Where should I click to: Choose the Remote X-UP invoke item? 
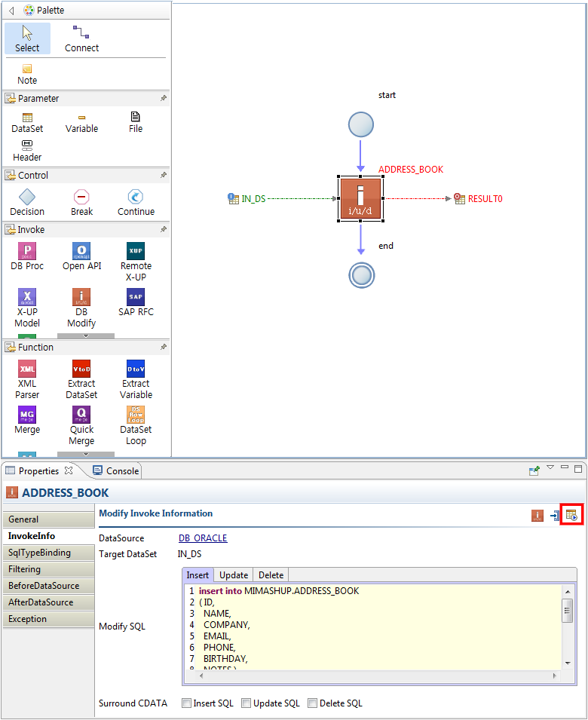tap(136, 262)
